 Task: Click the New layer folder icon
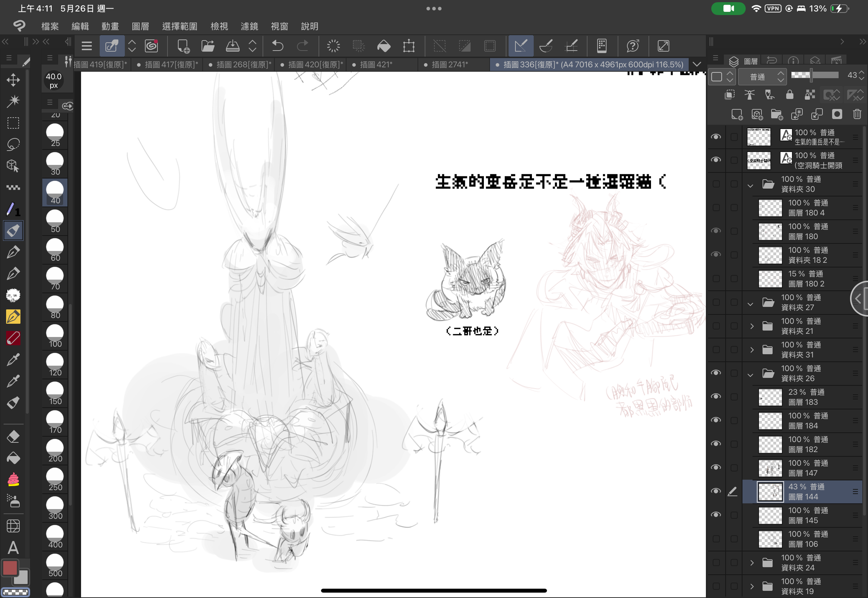tap(777, 114)
